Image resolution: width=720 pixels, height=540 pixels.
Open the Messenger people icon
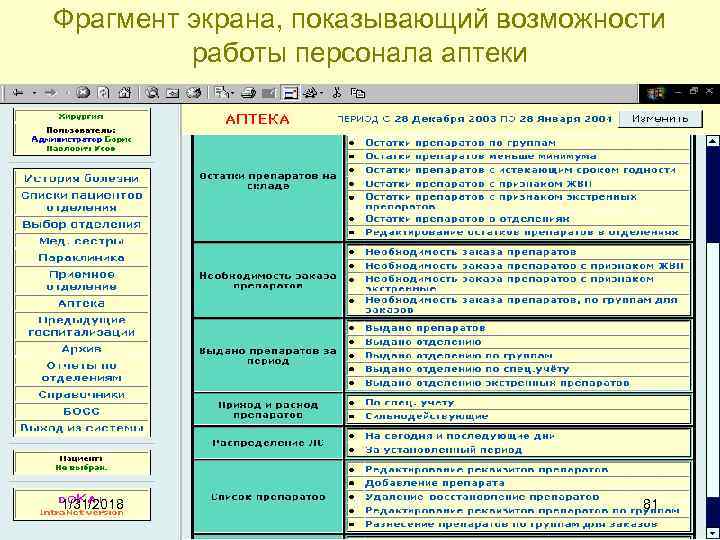tap(310, 93)
